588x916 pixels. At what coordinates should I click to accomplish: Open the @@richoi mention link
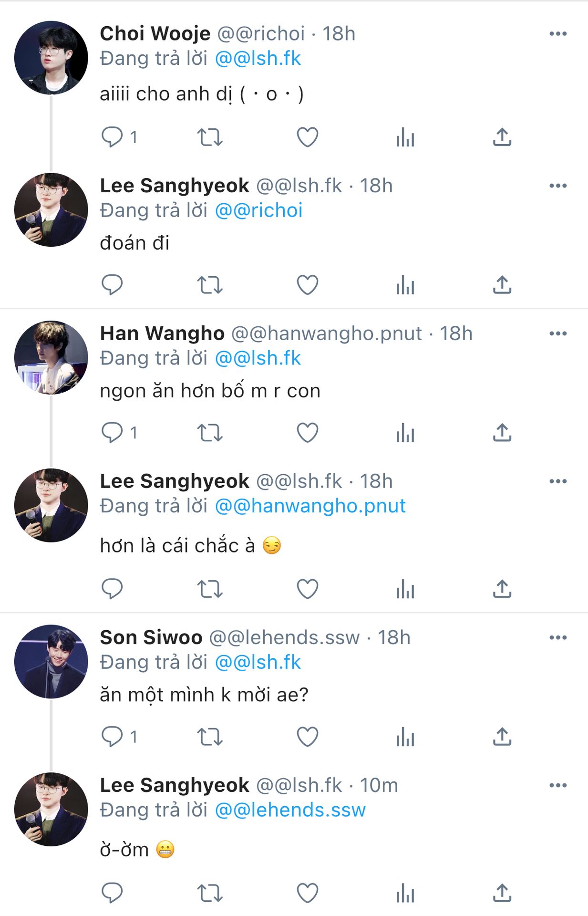[x=259, y=210]
